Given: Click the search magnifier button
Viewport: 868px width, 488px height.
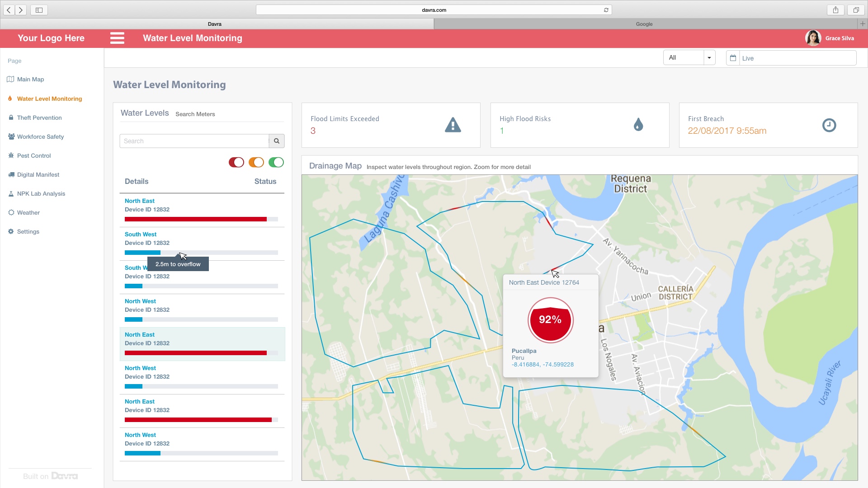Looking at the screenshot, I should click(x=277, y=141).
